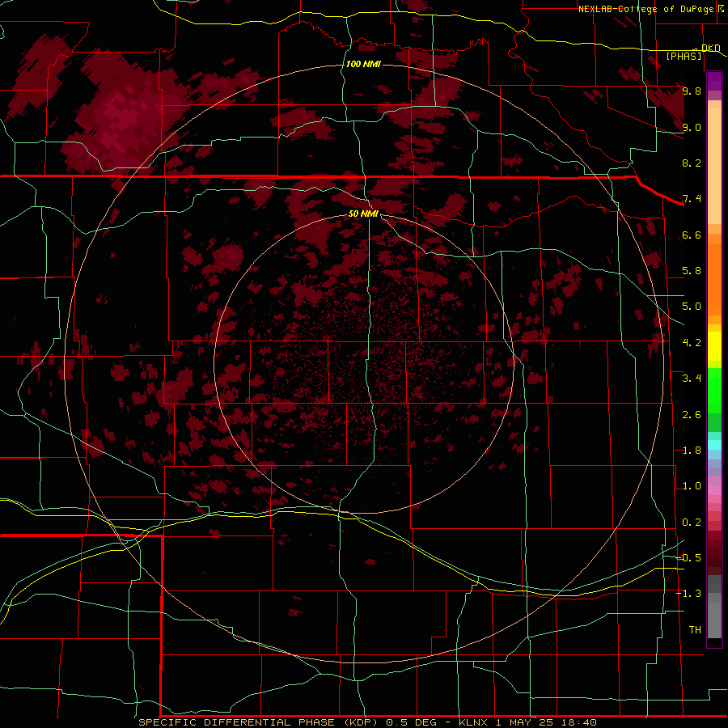Viewport: 728px width, 728px height.
Task: Click the 5.8 scale value
Action: [x=692, y=271]
